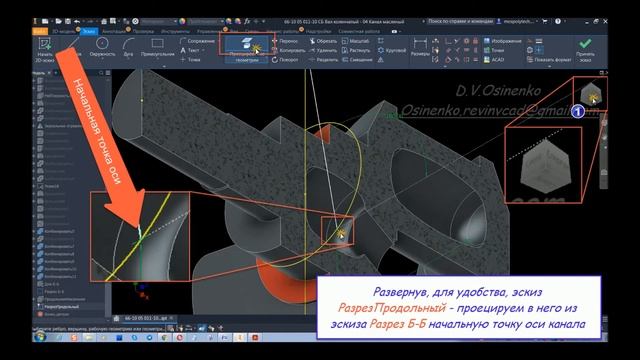This screenshot has width=640, height=360.
Task: Click the Help question mark icon
Action: click(558, 21)
